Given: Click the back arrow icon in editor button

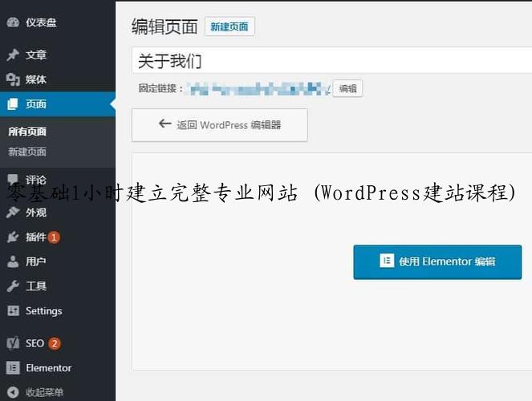Looking at the screenshot, I should click(164, 124).
